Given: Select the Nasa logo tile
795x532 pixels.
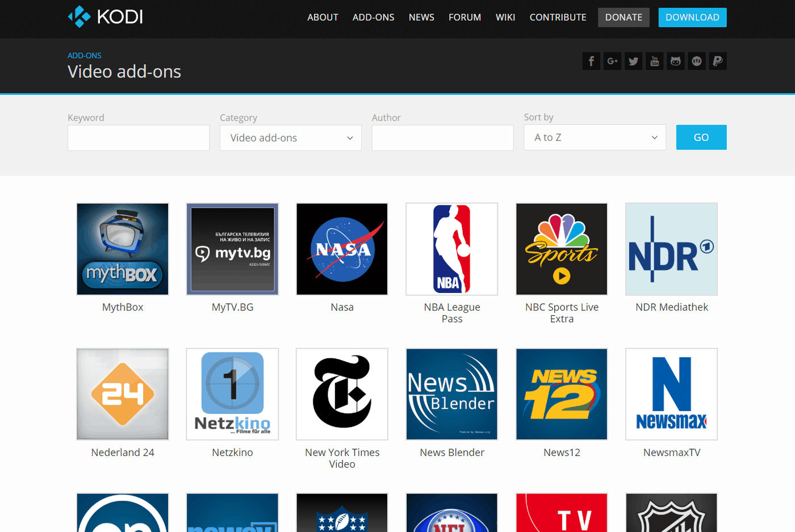Looking at the screenshot, I should (342, 249).
